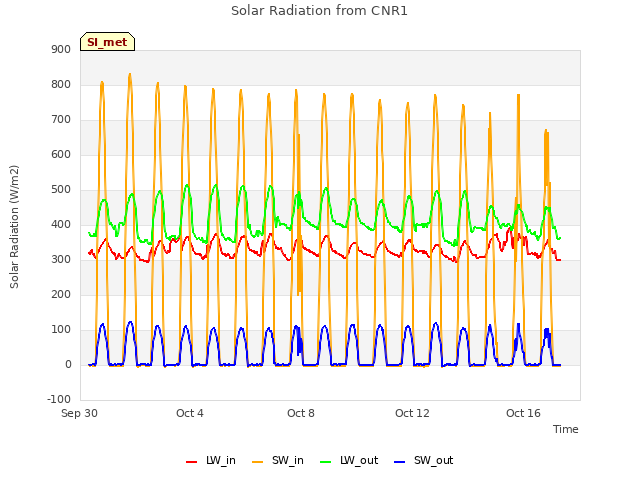Click the blue SW_out legend swatch

(400, 462)
